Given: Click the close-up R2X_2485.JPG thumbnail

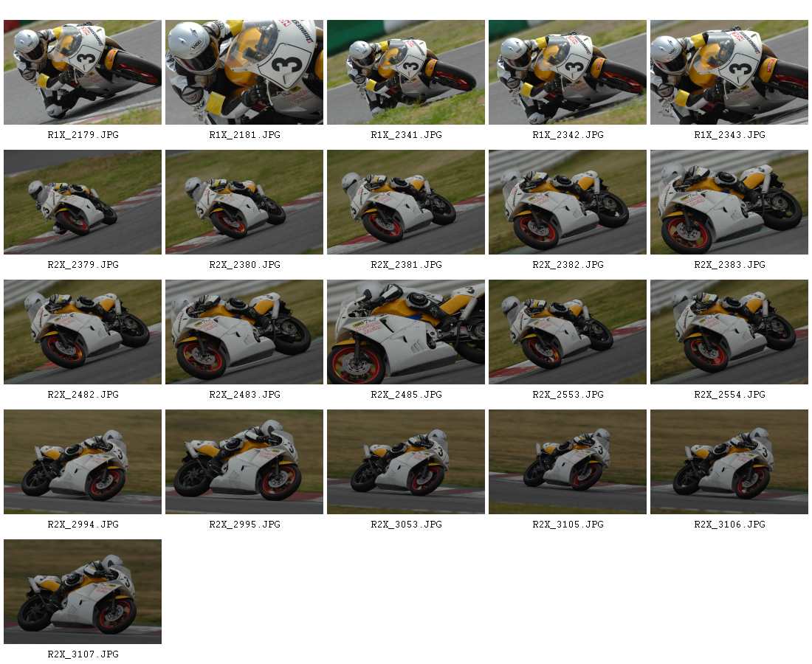Looking at the screenshot, I should pos(406,332).
